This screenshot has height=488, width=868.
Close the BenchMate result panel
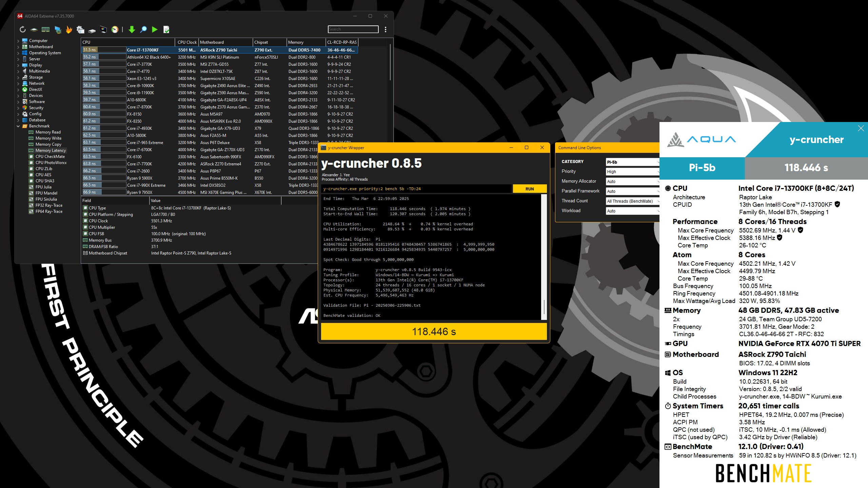tap(861, 128)
